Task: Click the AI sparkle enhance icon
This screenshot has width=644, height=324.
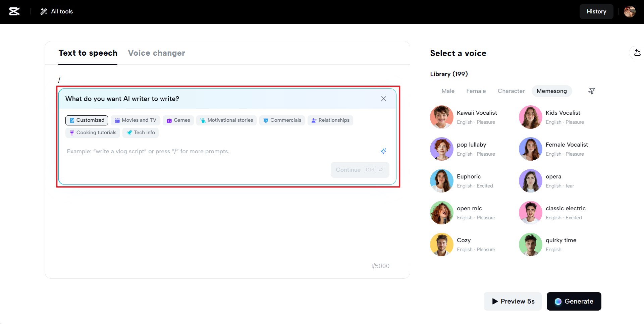Action: click(383, 151)
